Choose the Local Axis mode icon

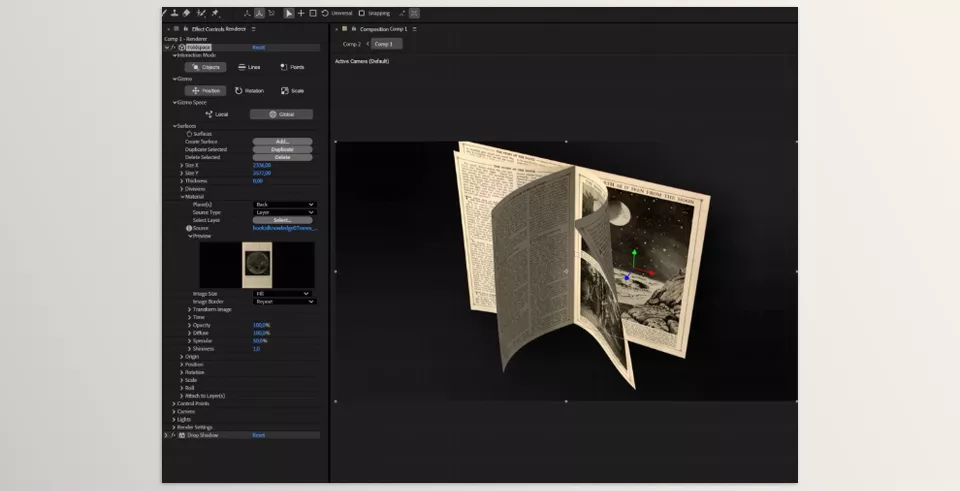click(x=247, y=13)
